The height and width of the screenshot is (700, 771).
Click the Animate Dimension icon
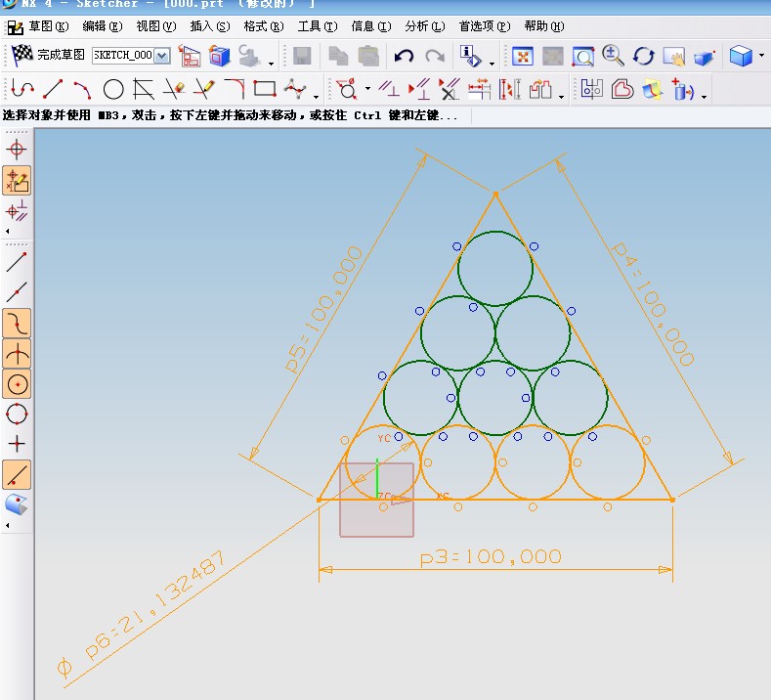pos(480,89)
